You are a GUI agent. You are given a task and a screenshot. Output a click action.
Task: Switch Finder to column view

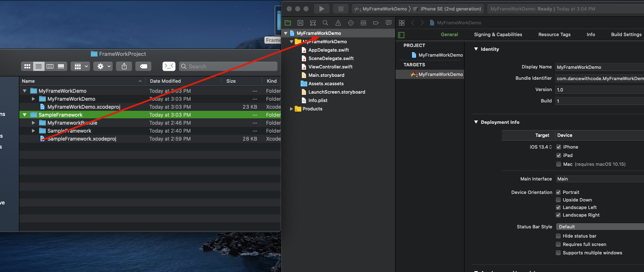(50, 66)
